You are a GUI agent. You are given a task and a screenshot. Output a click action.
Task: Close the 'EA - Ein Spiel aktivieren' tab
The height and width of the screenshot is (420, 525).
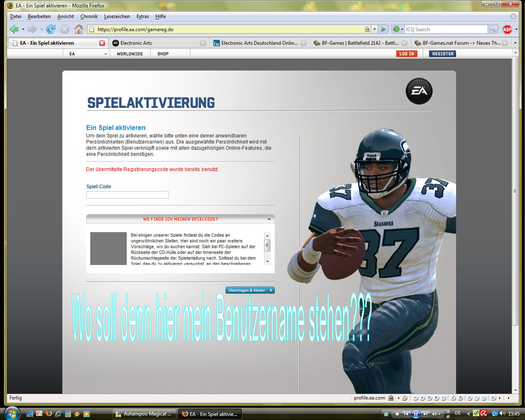click(x=102, y=43)
